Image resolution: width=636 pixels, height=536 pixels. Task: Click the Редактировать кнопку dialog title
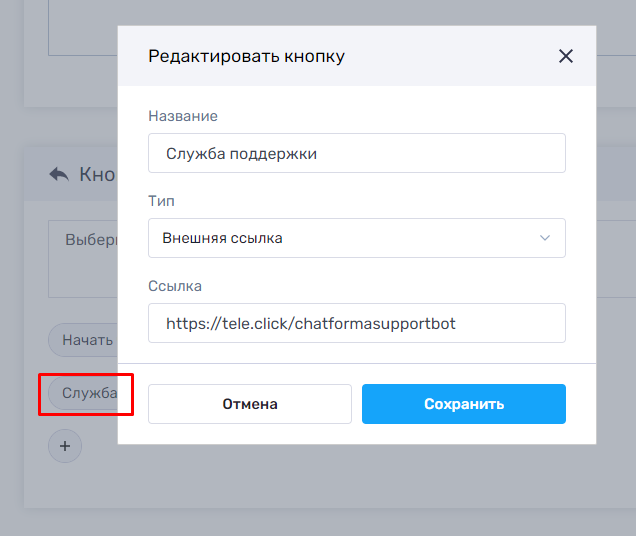[x=246, y=56]
